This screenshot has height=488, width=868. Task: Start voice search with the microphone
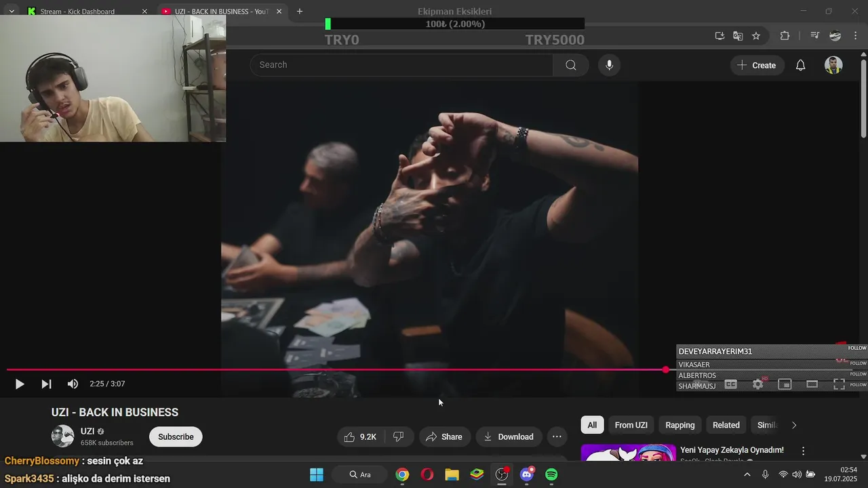(609, 65)
